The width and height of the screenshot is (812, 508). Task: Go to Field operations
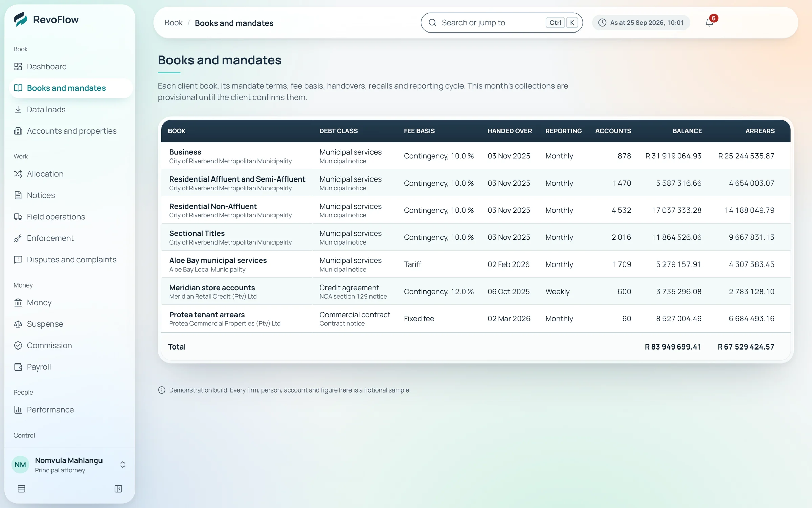pos(71,217)
